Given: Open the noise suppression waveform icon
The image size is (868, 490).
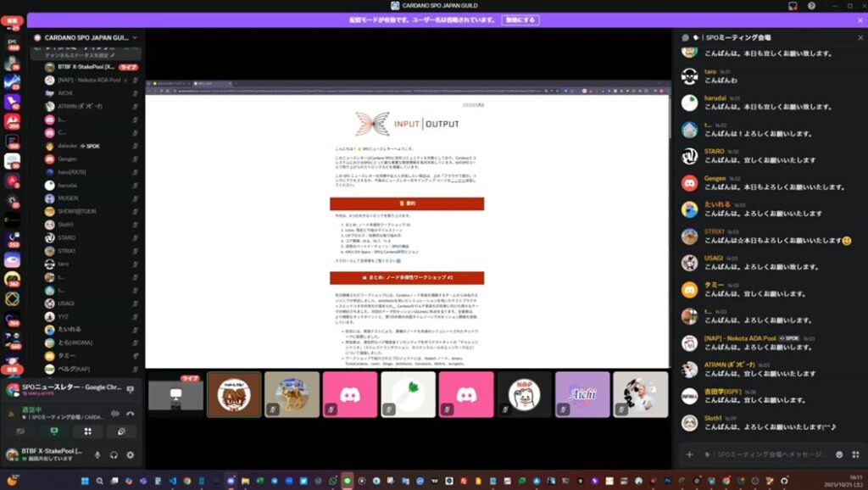Looking at the screenshot, I should 114,414.
